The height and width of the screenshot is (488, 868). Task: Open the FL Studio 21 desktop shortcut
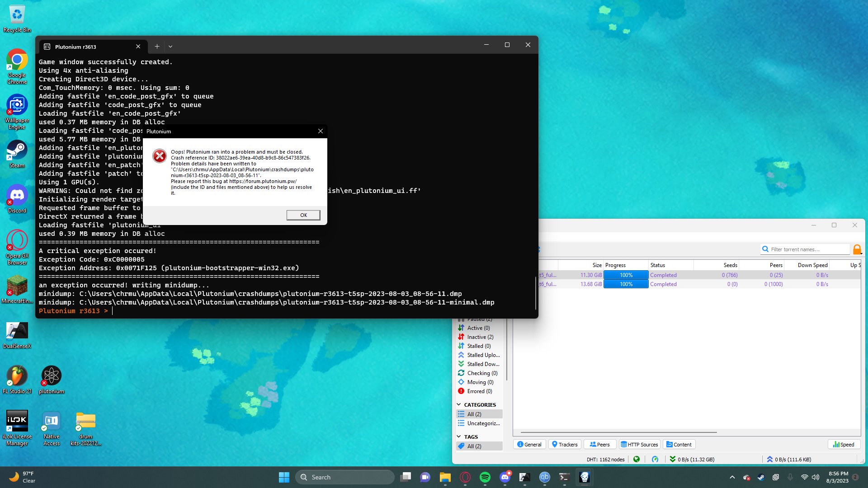17,380
